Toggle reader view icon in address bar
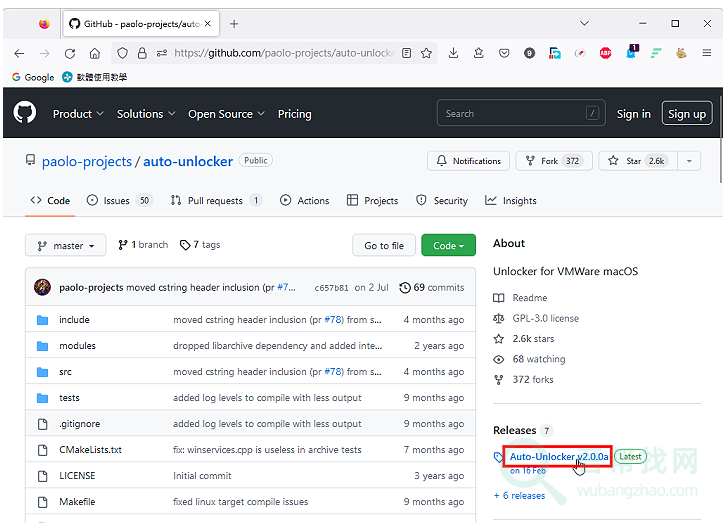This screenshot has width=726, height=523. 407,53
